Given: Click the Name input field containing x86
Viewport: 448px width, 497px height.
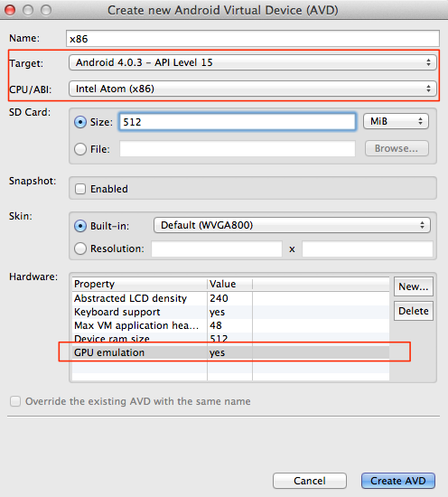Looking at the screenshot, I should pos(253,39).
